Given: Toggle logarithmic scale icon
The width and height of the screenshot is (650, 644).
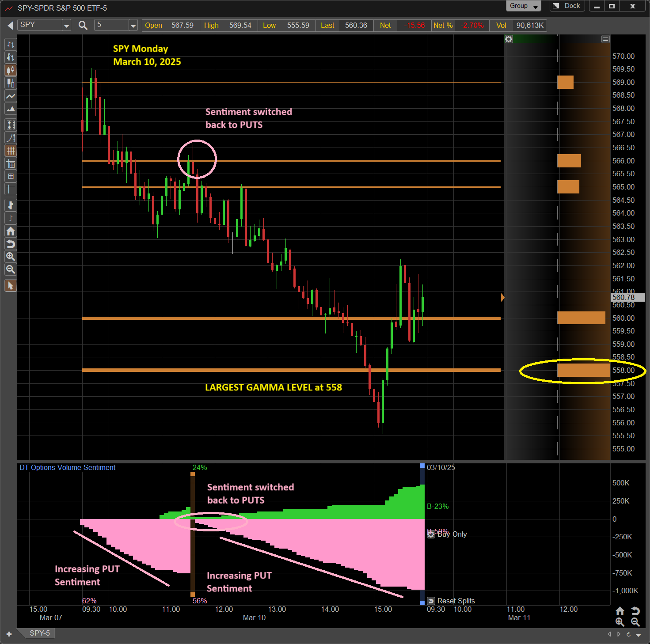Looking at the screenshot, I should click(11, 138).
